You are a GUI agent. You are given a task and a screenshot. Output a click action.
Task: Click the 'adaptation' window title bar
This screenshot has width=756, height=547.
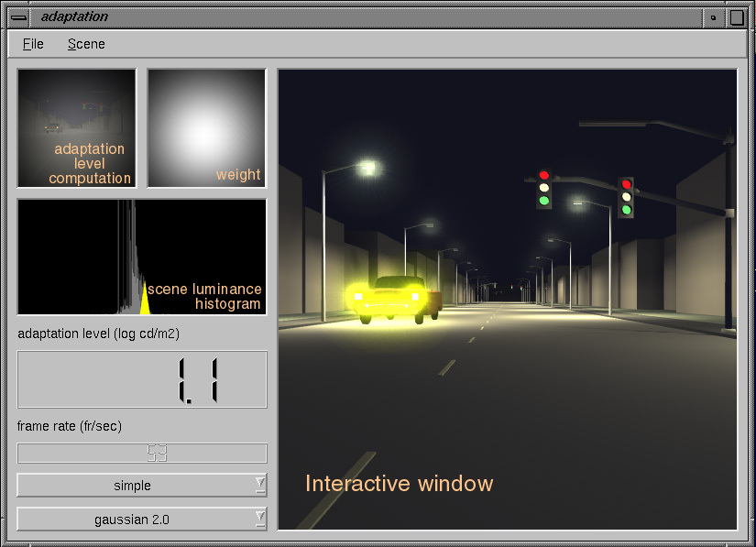click(x=367, y=16)
